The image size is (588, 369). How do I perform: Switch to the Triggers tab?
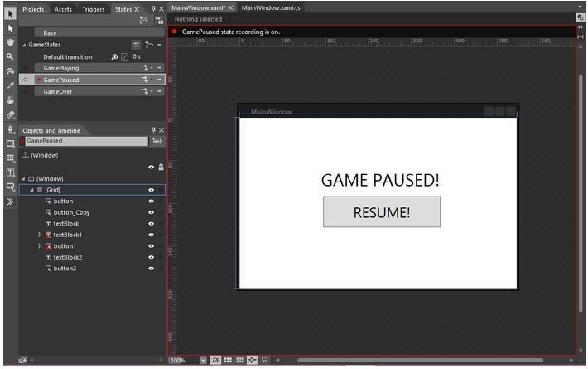pyautogui.click(x=94, y=9)
